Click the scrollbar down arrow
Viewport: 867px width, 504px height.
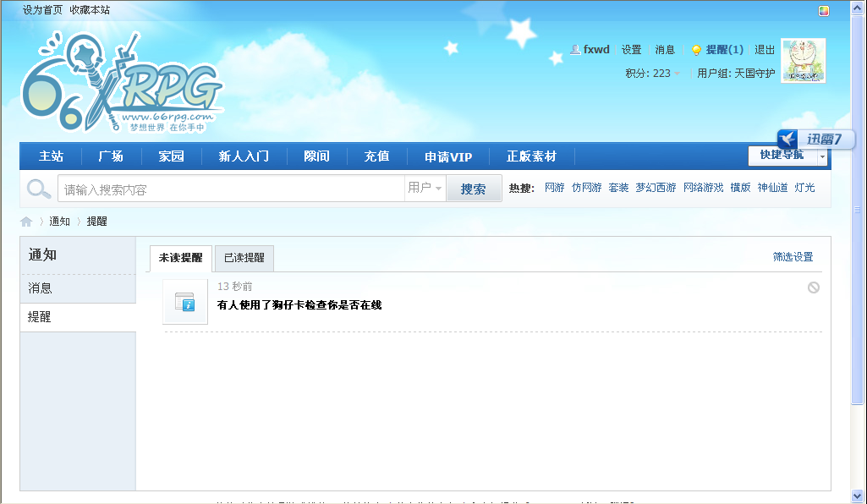tap(858, 496)
